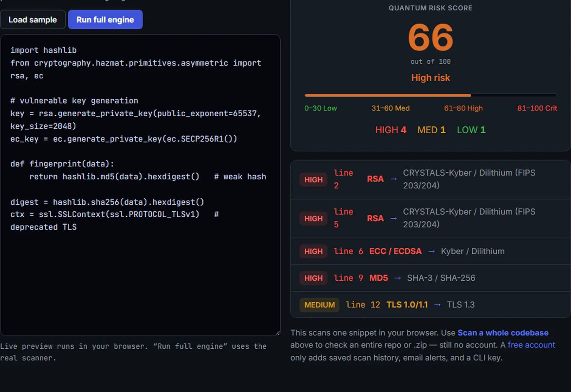Click the "out of 100" caption

pyautogui.click(x=431, y=62)
